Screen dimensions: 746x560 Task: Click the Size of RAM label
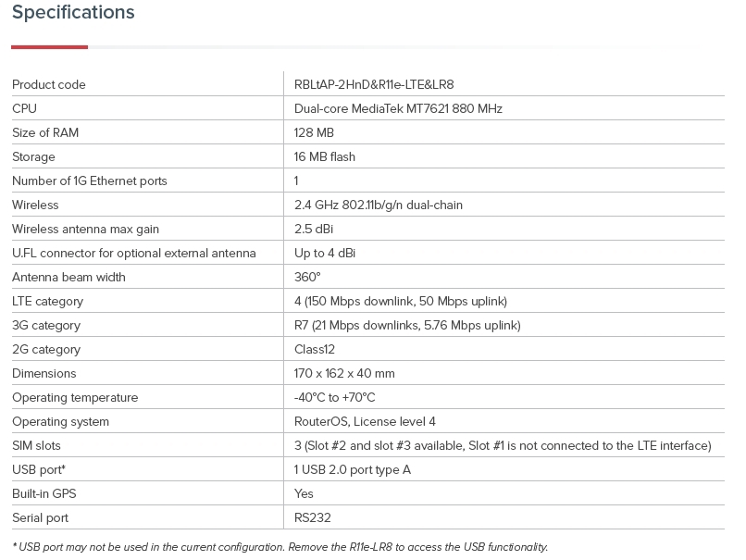[45, 133]
